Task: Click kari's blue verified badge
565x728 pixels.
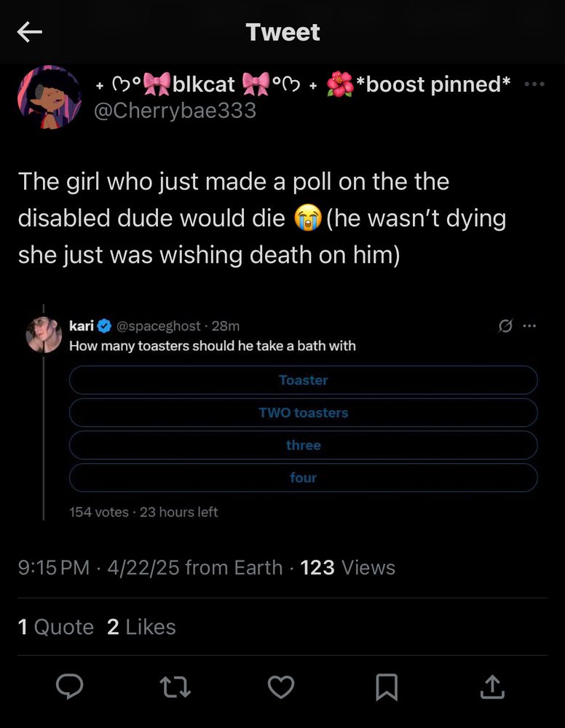Action: tap(106, 325)
